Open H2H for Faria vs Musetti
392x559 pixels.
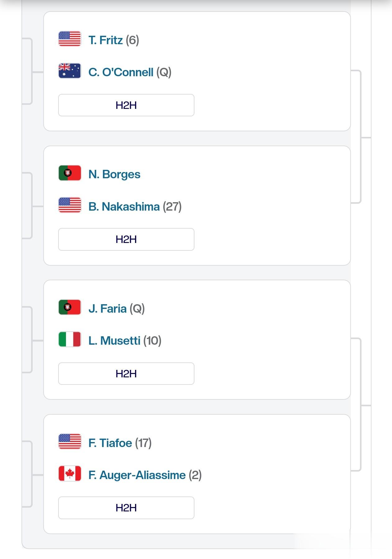[126, 374]
